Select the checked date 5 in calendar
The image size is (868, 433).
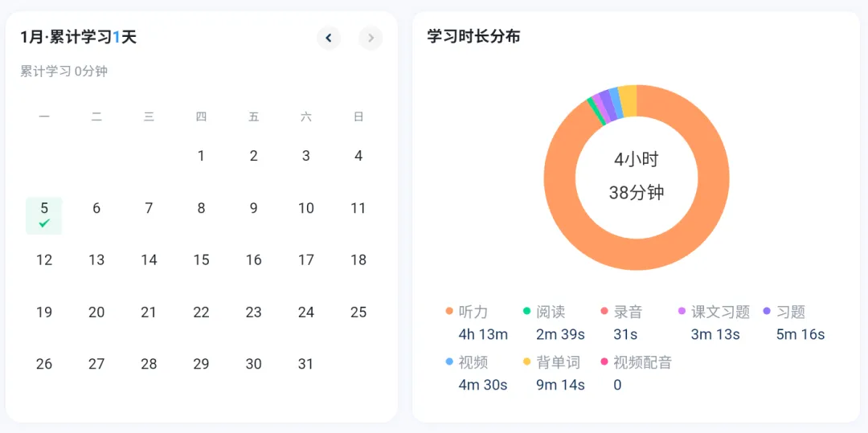pyautogui.click(x=44, y=215)
